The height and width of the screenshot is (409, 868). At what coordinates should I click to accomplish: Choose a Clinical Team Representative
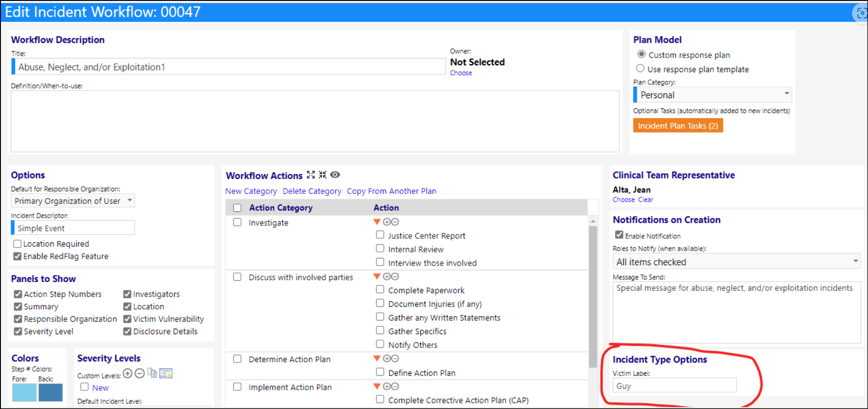tap(623, 200)
